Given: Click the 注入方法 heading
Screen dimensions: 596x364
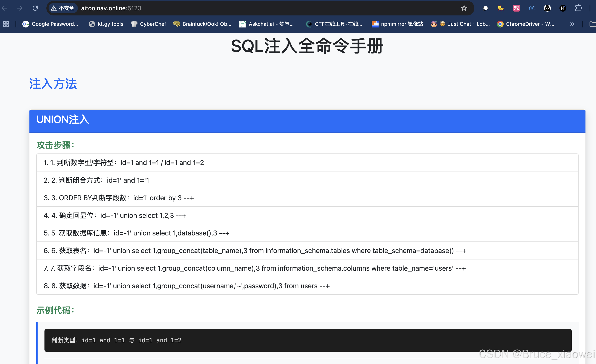Looking at the screenshot, I should click(x=53, y=84).
